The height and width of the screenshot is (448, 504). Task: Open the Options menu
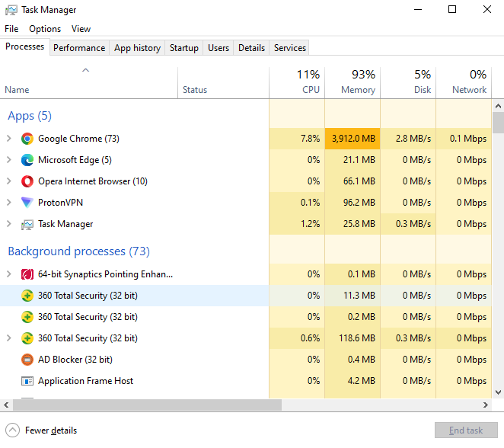point(45,29)
